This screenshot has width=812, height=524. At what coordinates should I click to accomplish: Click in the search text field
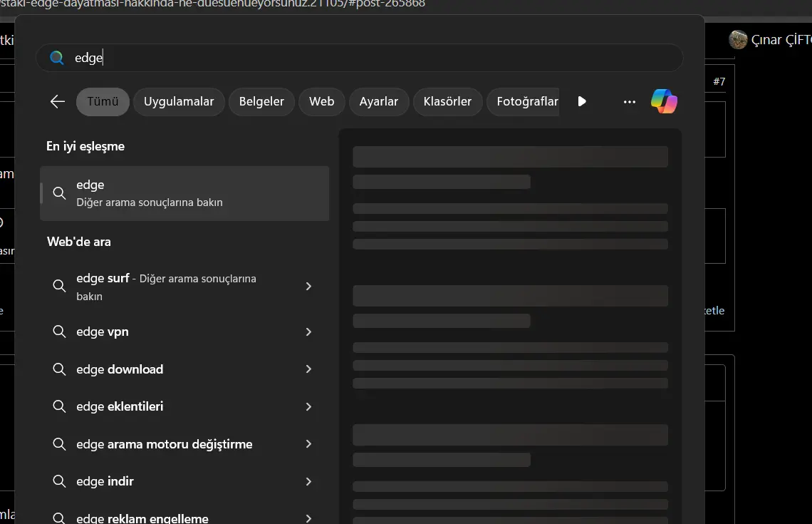pos(360,58)
